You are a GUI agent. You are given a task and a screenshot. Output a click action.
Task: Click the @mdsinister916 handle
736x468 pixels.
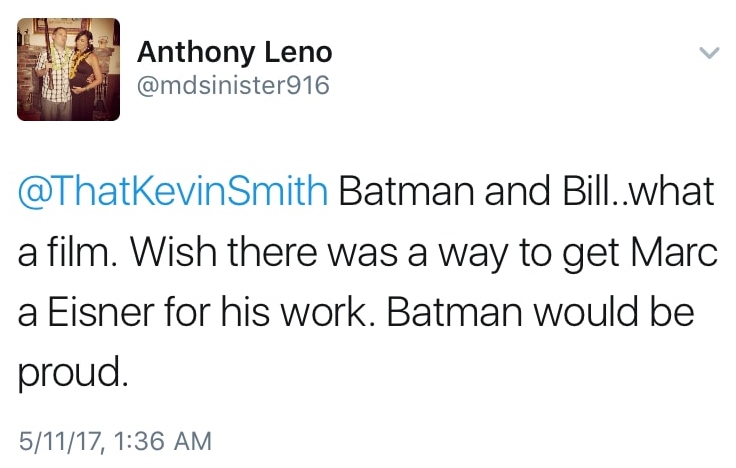tap(232, 86)
